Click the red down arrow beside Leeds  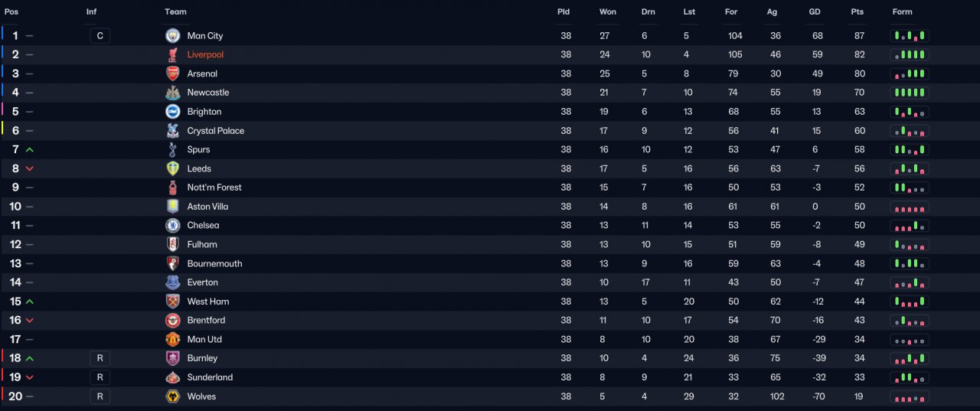pyautogui.click(x=30, y=168)
